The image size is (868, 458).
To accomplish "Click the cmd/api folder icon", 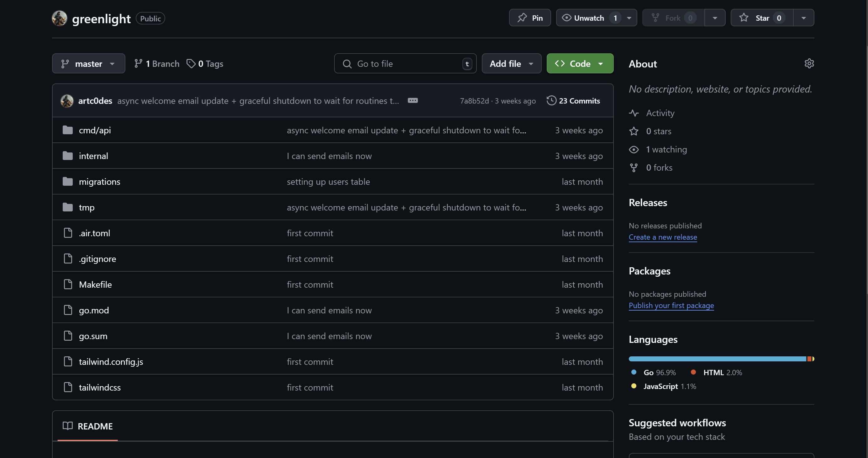I will point(67,130).
